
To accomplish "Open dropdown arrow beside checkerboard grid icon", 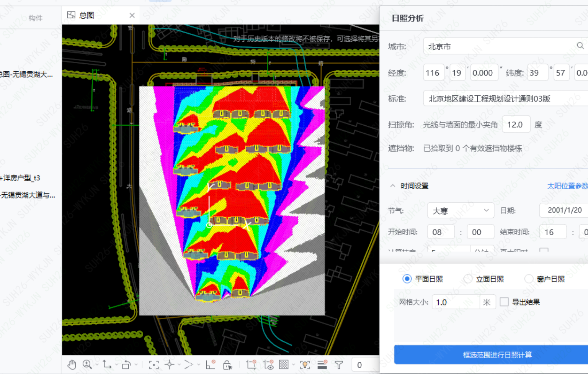I will (293, 365).
